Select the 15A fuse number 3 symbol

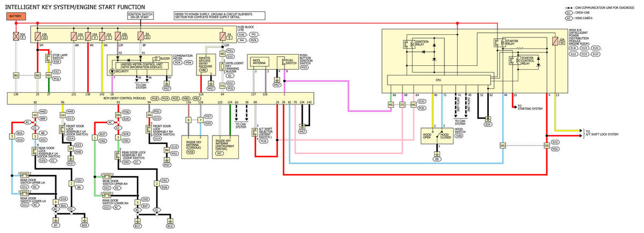[101, 37]
